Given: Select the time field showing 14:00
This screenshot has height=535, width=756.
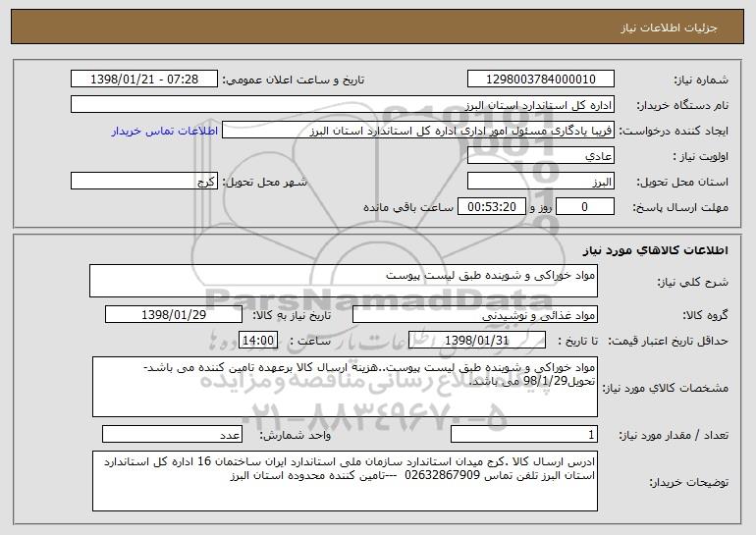Looking at the screenshot, I should click(x=258, y=341).
